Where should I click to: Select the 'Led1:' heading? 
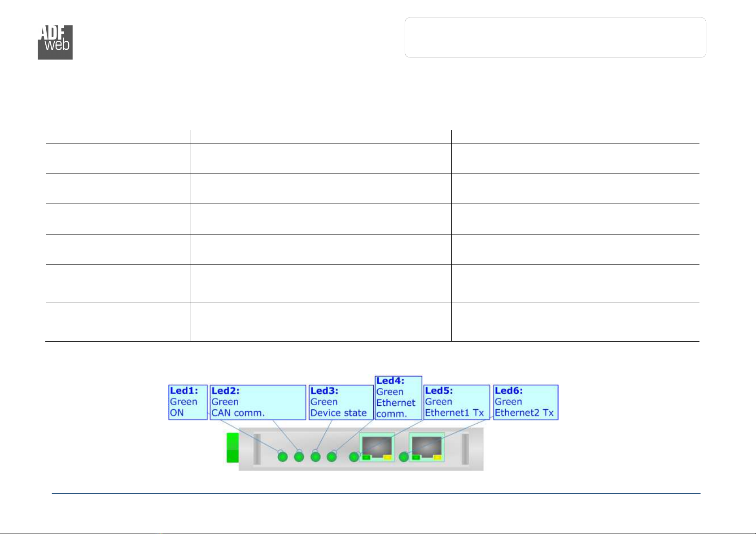[184, 391]
